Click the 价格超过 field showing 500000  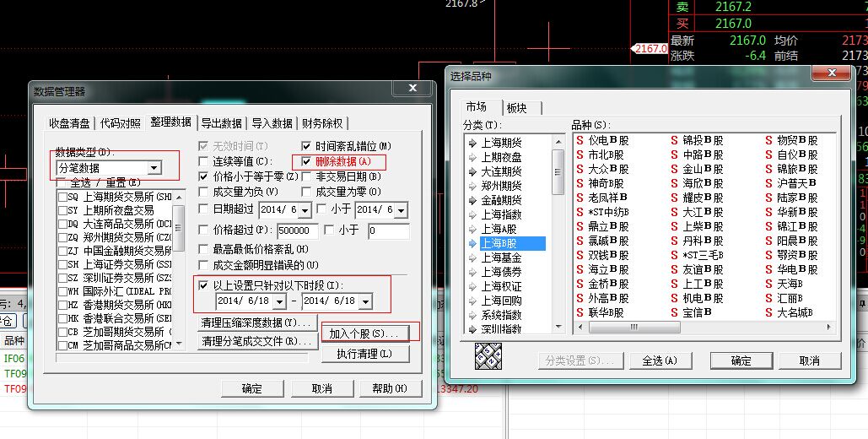[297, 230]
